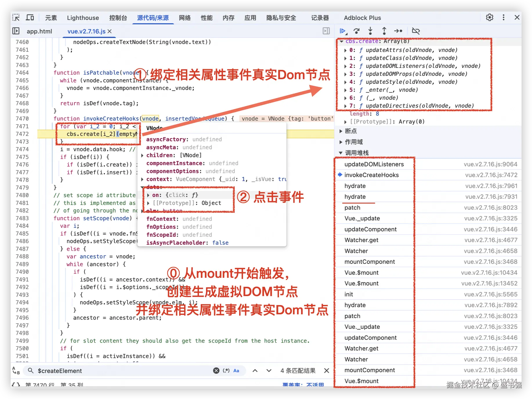Screen dimensions: 532x399
Task: Select the invokeCreateHooks call stack frame
Action: pos(371,175)
